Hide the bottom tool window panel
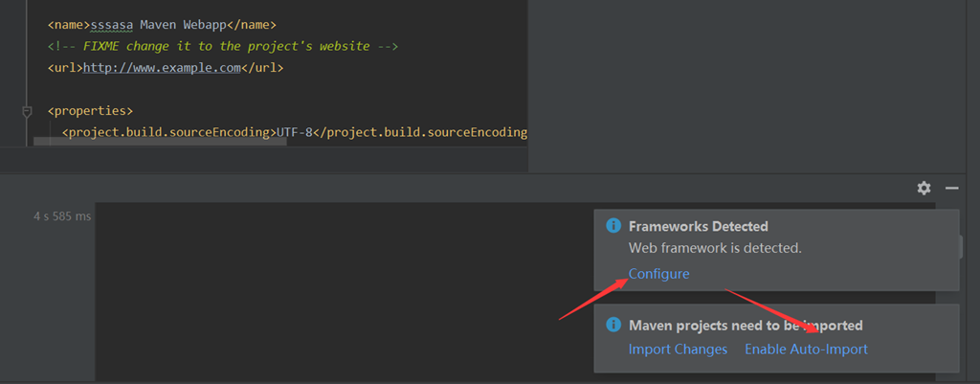Image resolution: width=980 pixels, height=384 pixels. (951, 188)
